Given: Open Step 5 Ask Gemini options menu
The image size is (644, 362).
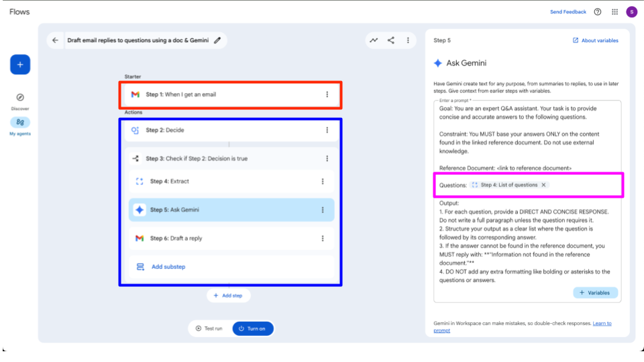Looking at the screenshot, I should pyautogui.click(x=323, y=210).
